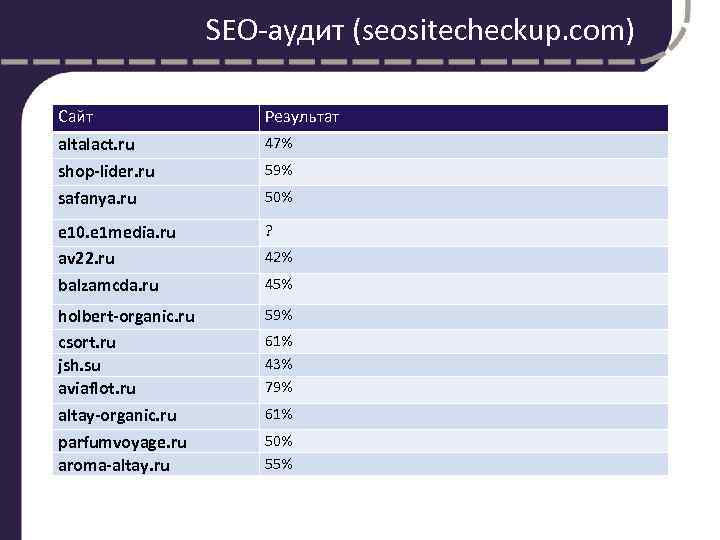Select the aviaflot.ru table cell
The height and width of the screenshot is (540, 720).
97,387
